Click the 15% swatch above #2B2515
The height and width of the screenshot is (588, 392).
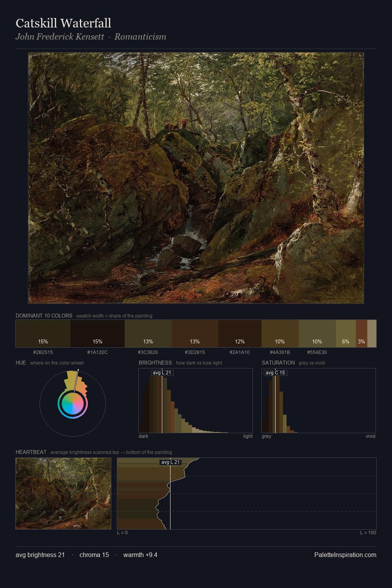pyautogui.click(x=43, y=334)
